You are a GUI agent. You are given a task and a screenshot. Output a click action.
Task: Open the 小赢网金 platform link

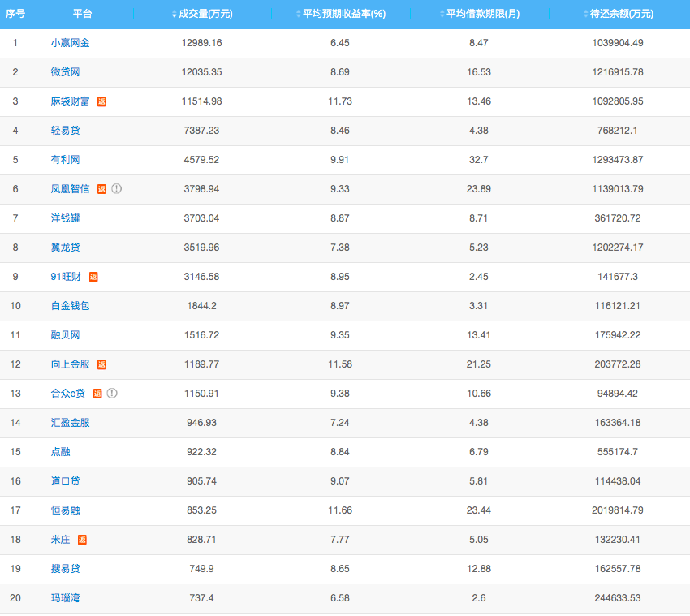tap(71, 43)
